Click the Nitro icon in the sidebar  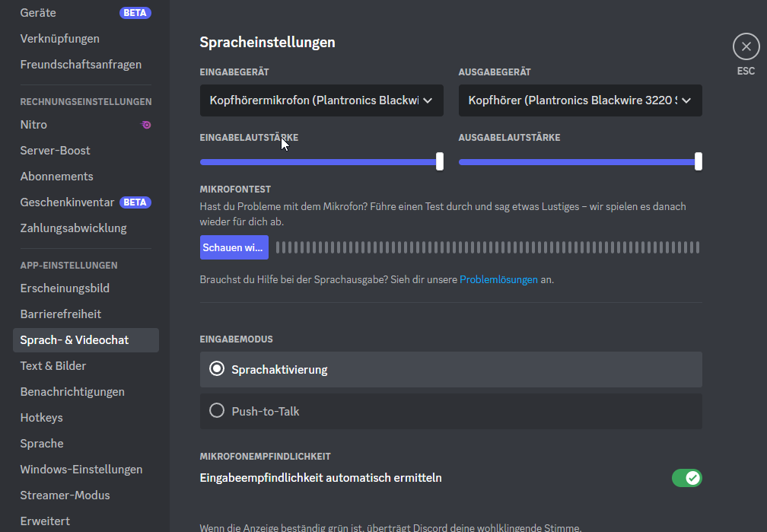146,125
